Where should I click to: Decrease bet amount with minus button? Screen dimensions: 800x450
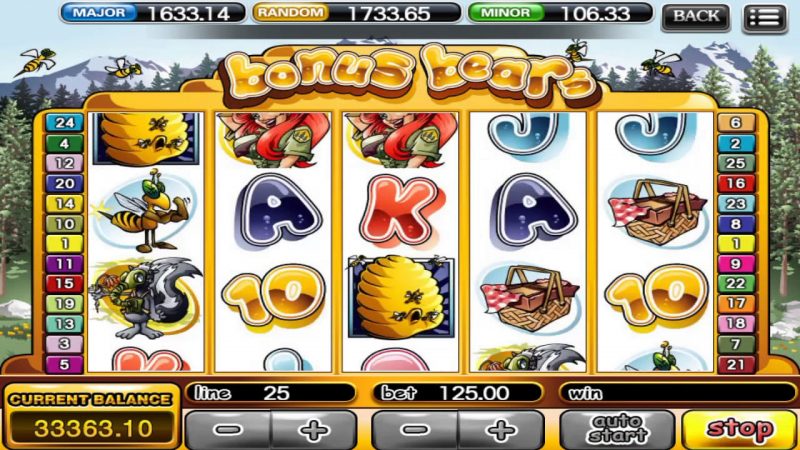coord(415,430)
